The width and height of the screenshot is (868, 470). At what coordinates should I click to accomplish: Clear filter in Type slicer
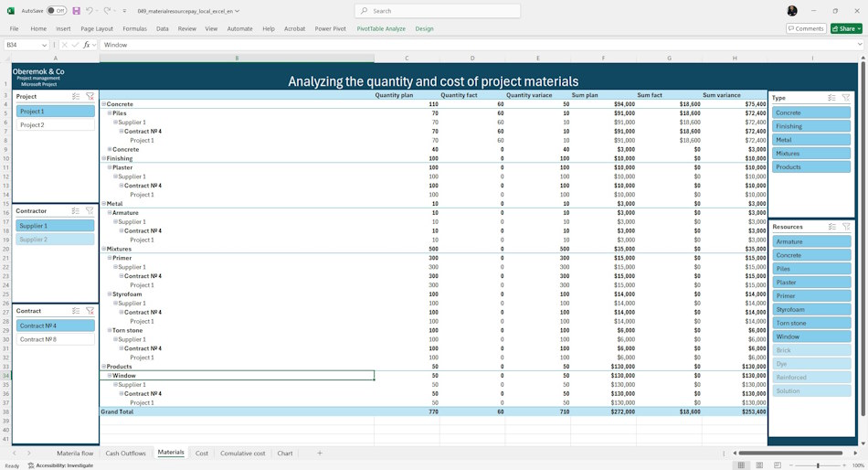point(846,98)
